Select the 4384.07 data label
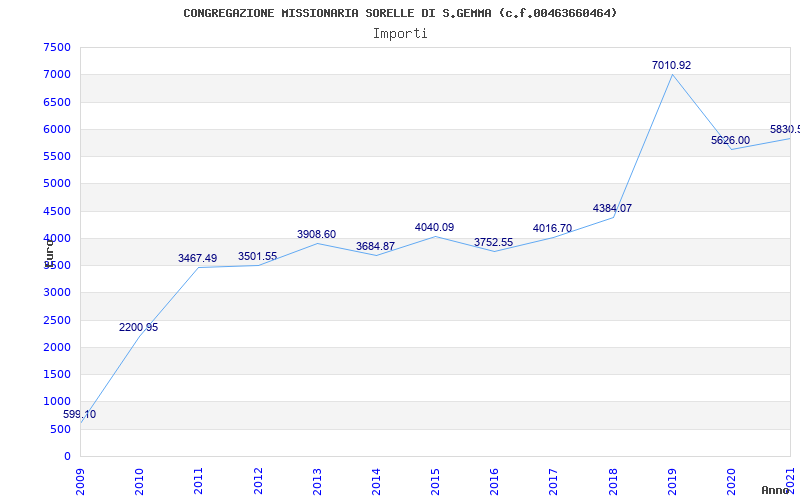Image resolution: width=800 pixels, height=500 pixels. [612, 209]
